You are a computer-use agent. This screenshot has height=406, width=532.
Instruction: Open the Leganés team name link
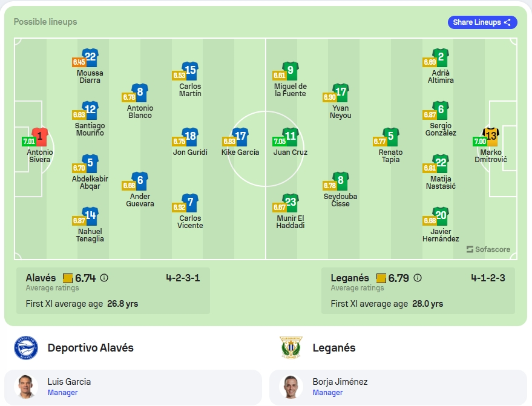coord(334,348)
